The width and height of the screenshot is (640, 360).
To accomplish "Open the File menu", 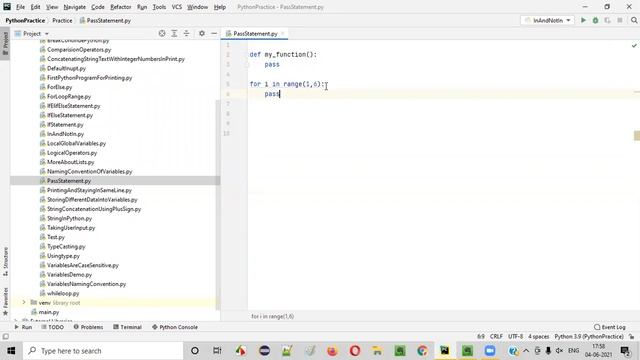I will click(x=20, y=7).
